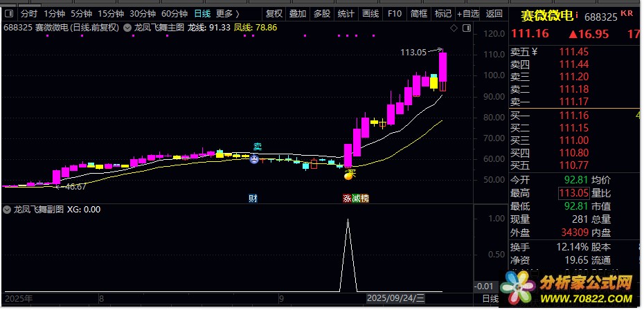
Task: Click the 最高 value 113.05 box
Action: pyautogui.click(x=574, y=193)
